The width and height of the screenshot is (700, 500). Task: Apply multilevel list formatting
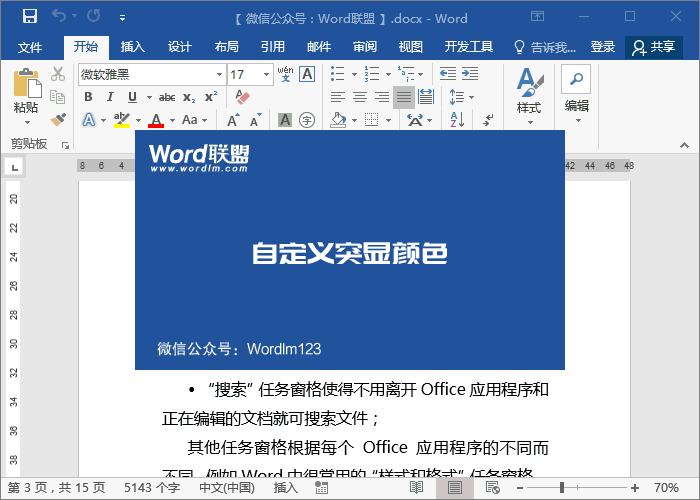406,74
